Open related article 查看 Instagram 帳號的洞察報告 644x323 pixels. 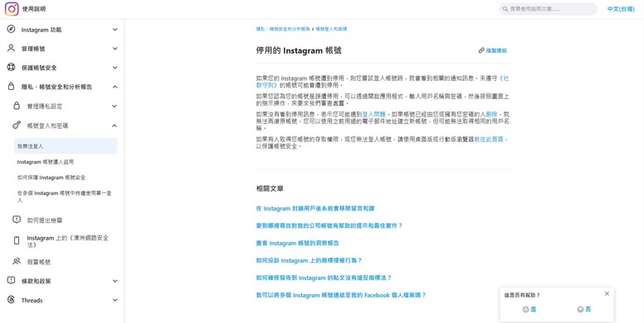[x=297, y=243]
